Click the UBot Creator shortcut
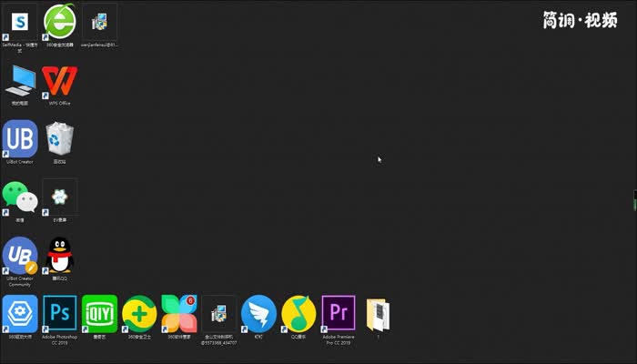This screenshot has height=364, width=637. [x=19, y=139]
